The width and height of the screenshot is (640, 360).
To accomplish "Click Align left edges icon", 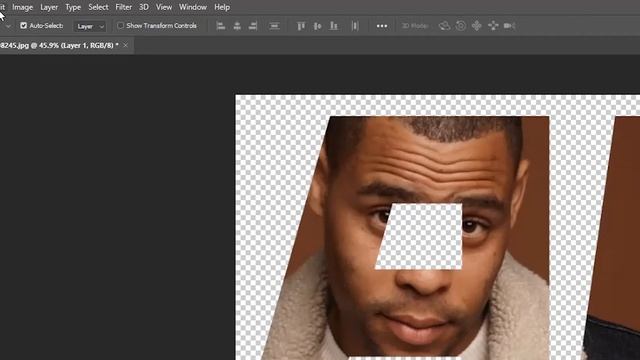I will click(x=220, y=26).
